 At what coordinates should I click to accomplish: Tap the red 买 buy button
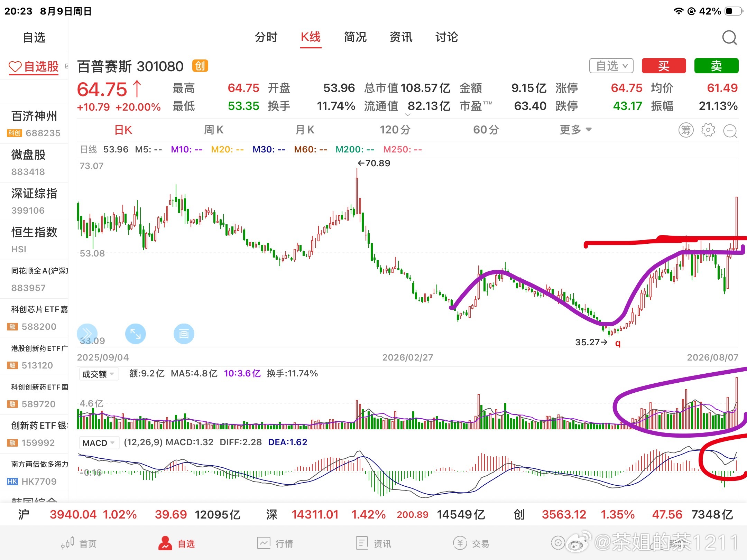point(664,66)
